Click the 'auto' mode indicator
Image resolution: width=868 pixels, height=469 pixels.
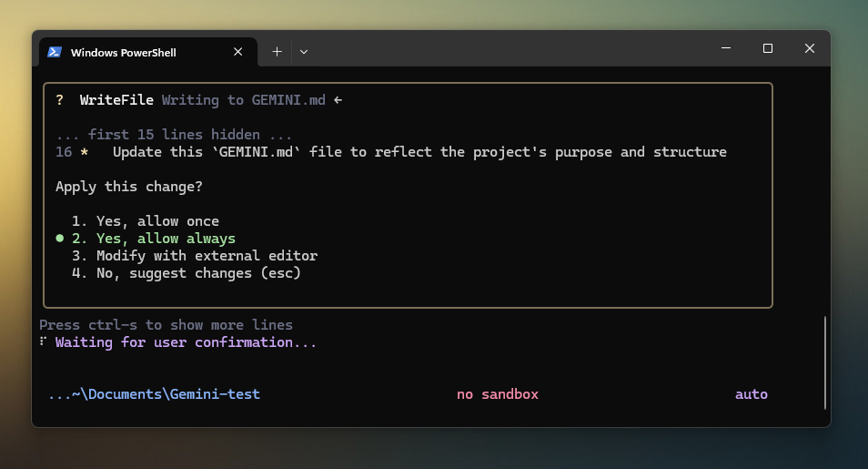[752, 394]
